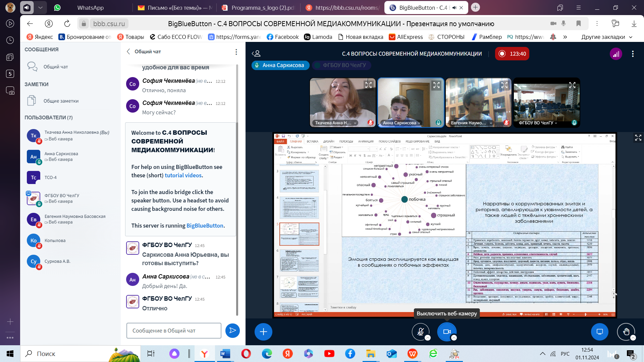Viewport: 644px width, 362px height.
Task: Toggle microphone mute button
Action: click(421, 332)
